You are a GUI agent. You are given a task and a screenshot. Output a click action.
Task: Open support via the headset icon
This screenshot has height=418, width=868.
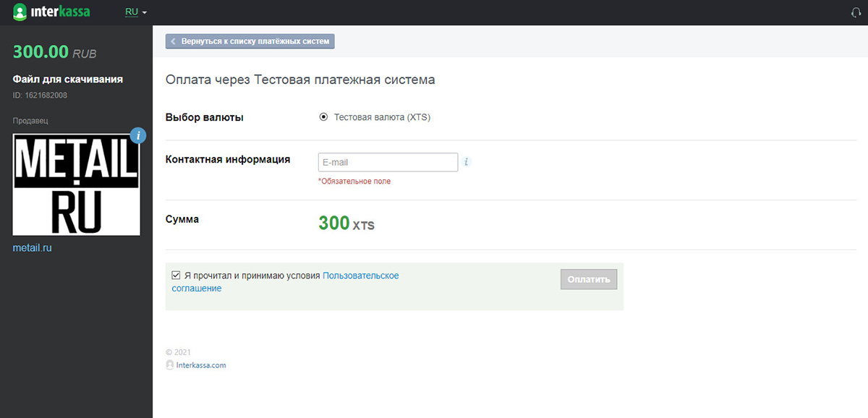(857, 12)
